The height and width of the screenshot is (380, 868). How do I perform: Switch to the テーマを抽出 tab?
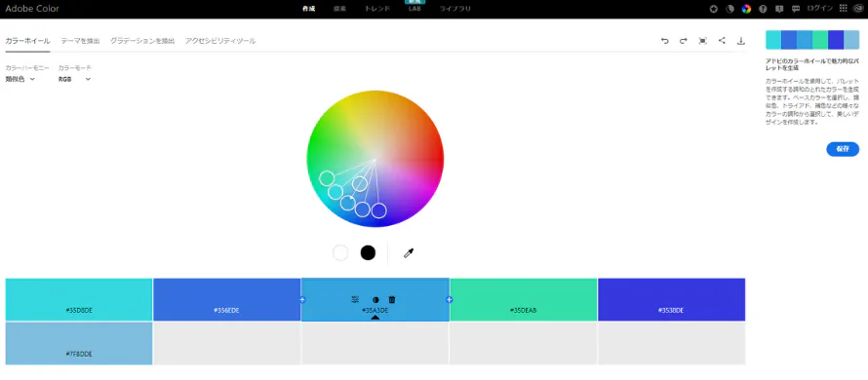point(80,41)
